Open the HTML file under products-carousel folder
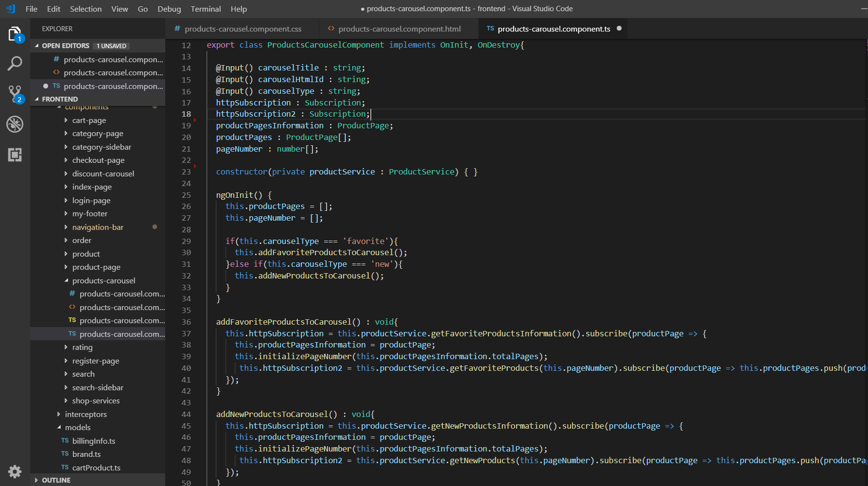 click(x=98, y=308)
